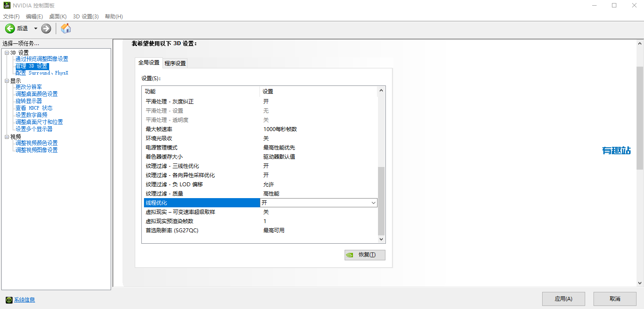This screenshot has height=309, width=644.
Task: Select 纹理过滤 - 三线性优化 row
Action: [x=260, y=166]
